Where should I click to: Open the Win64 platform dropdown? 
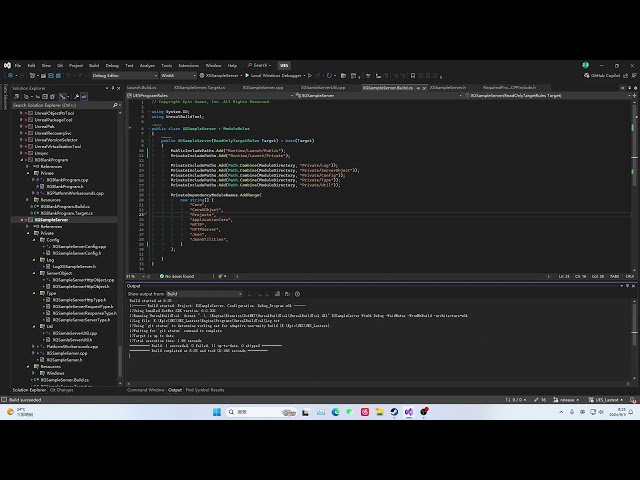coord(178,76)
